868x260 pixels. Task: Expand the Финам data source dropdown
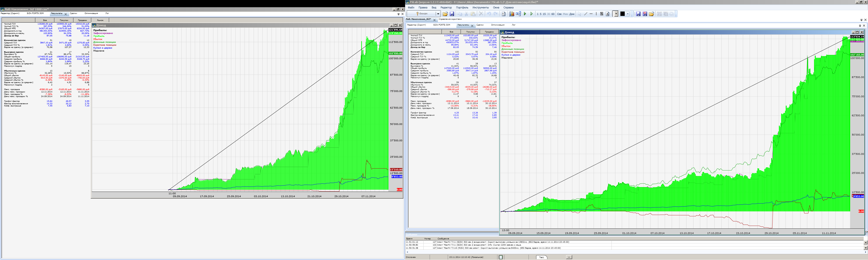[x=438, y=14]
